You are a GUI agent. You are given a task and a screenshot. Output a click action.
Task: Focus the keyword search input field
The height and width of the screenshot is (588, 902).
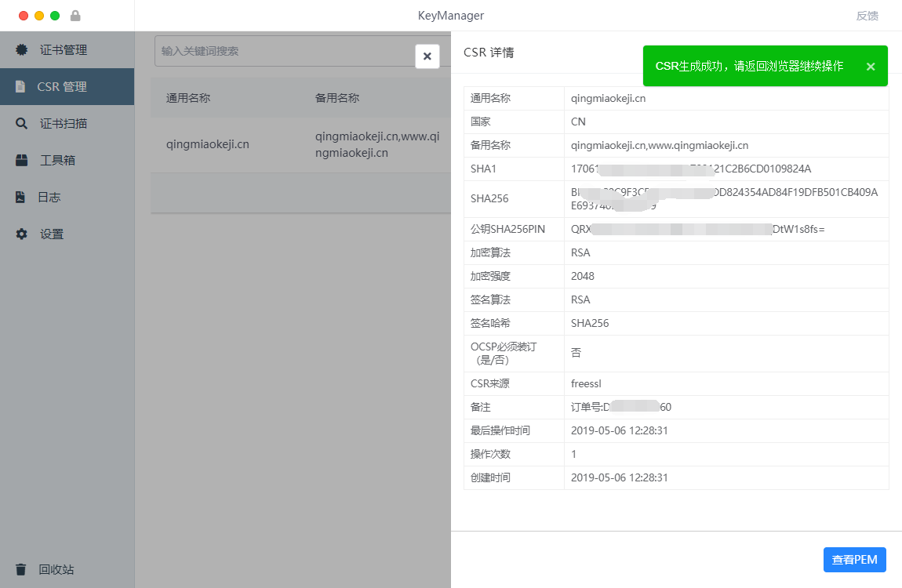tap(282, 51)
